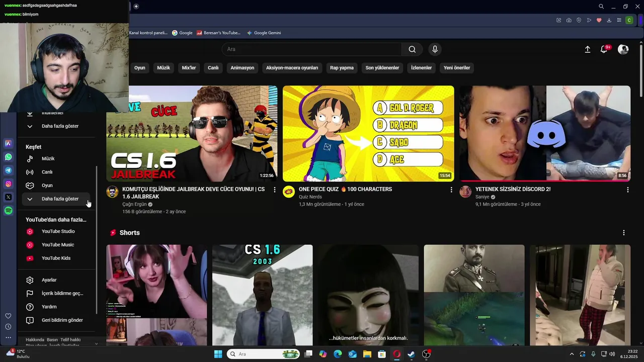Open Shorts section three-dots menu
Image resolution: width=644 pixels, height=362 pixels.
click(x=623, y=233)
